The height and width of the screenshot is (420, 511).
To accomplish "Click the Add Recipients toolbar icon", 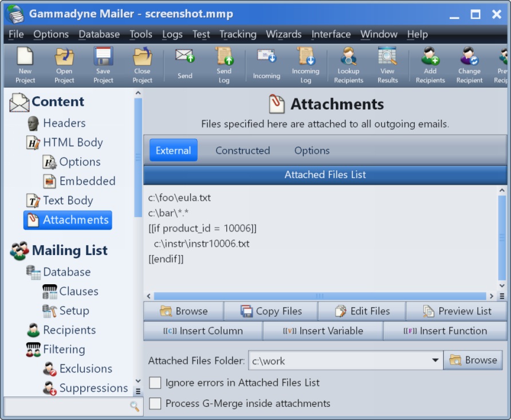I will tap(430, 65).
